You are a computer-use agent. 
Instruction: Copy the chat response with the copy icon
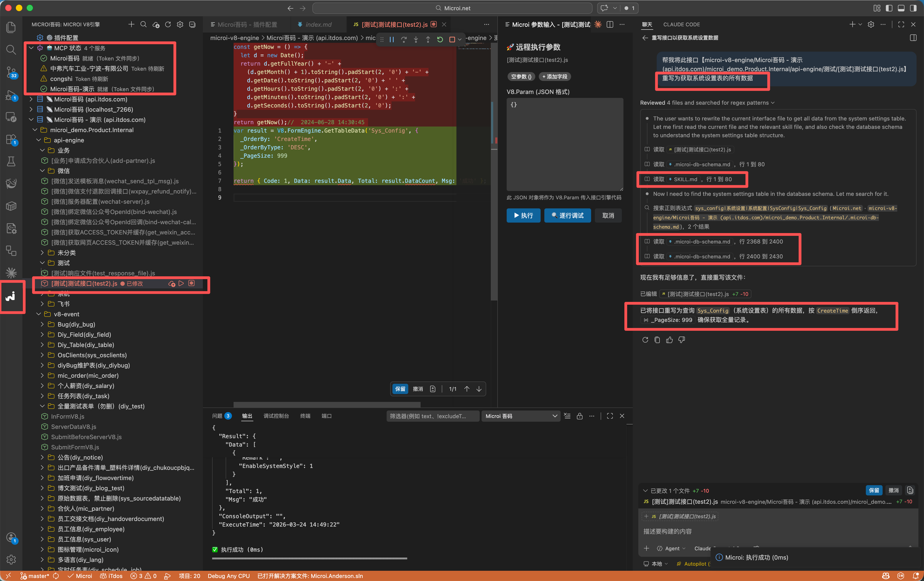[657, 340]
